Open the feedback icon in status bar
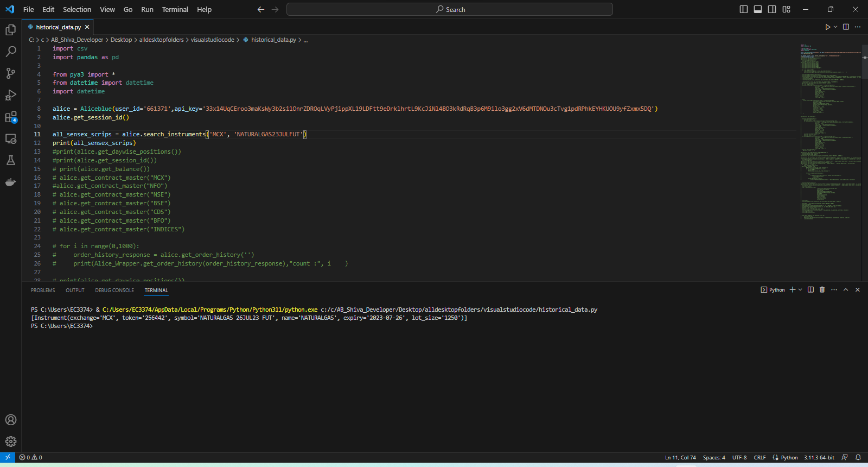 (845, 457)
